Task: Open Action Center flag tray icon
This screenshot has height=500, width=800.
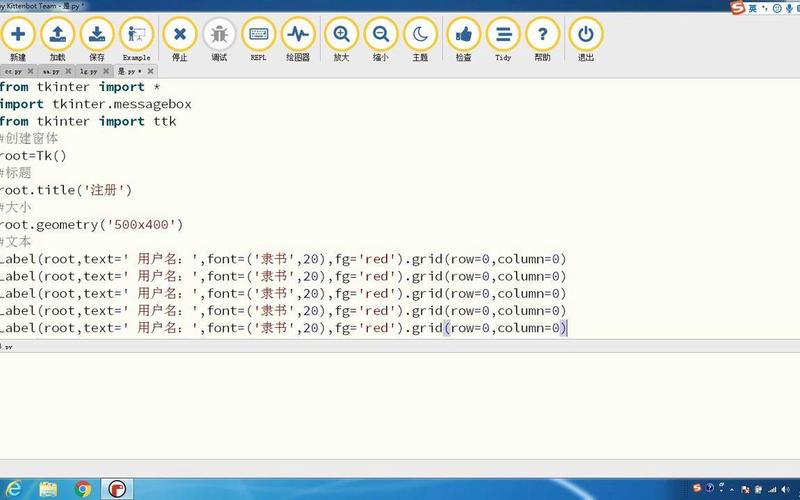Action: [745, 489]
